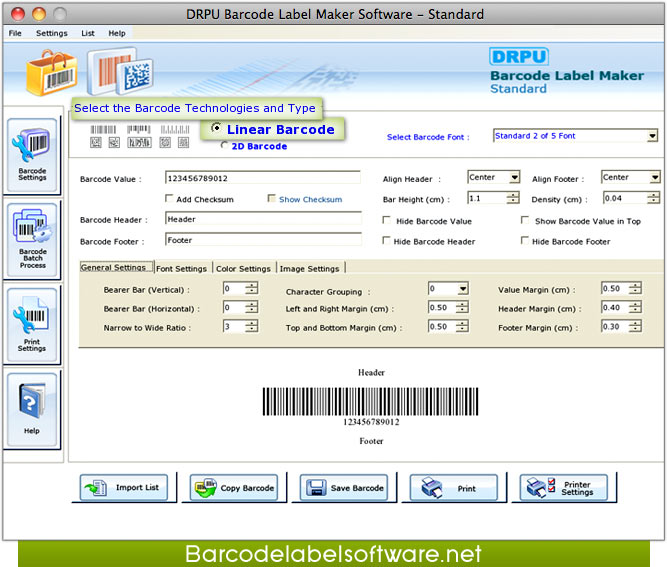Click the Import List button label
667x567 pixels.
pos(137,487)
